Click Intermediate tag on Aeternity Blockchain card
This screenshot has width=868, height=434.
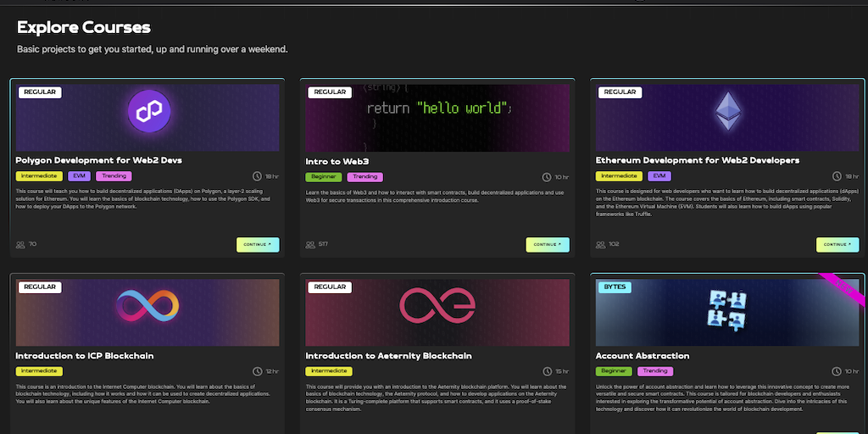click(x=329, y=371)
